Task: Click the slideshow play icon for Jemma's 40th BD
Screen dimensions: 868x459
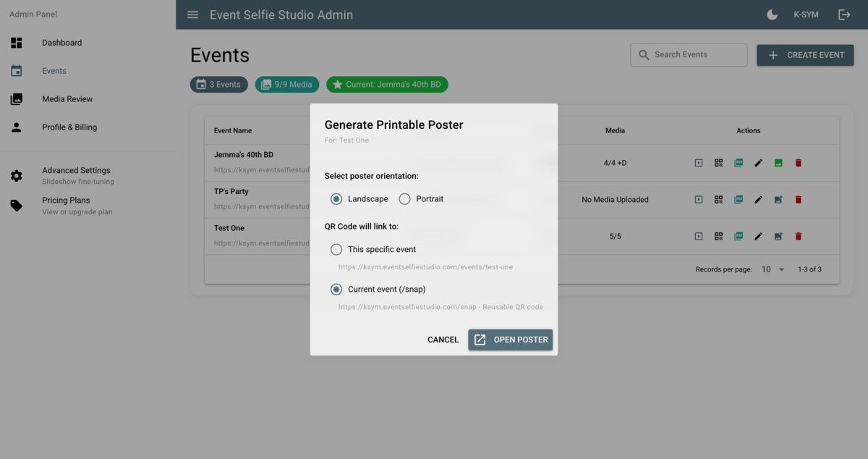Action: (699, 163)
